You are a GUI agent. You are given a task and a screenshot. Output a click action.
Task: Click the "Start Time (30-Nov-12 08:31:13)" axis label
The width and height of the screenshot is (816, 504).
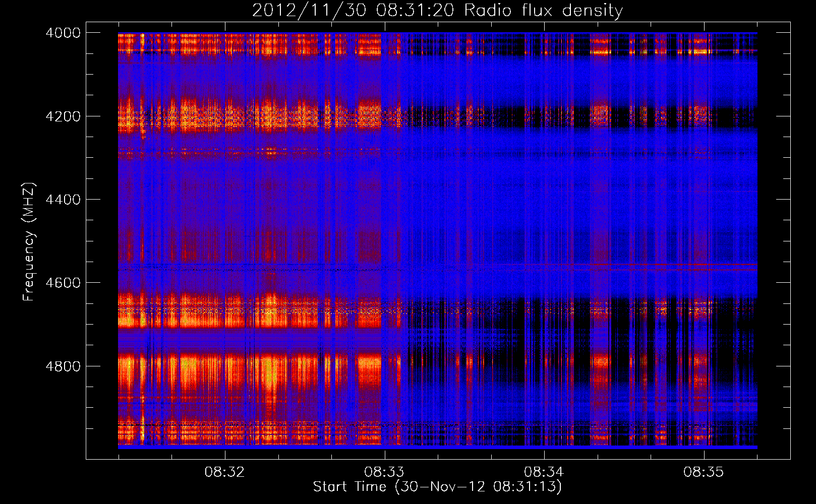437,487
